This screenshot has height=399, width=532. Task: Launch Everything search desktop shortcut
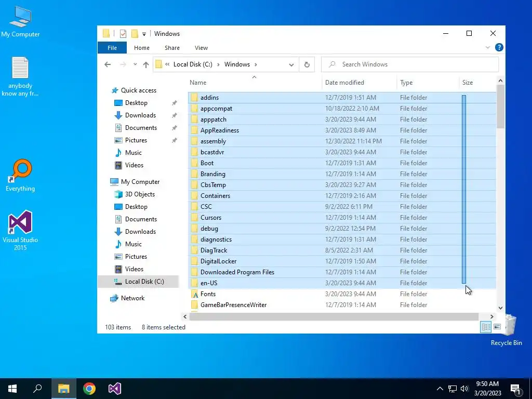(20, 176)
